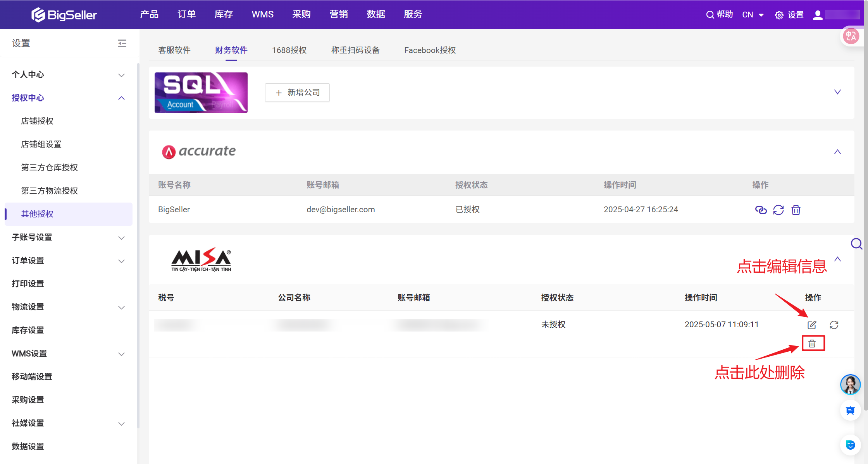868x464 pixels.
Task: Select the 财务软件 tab
Action: tap(231, 50)
